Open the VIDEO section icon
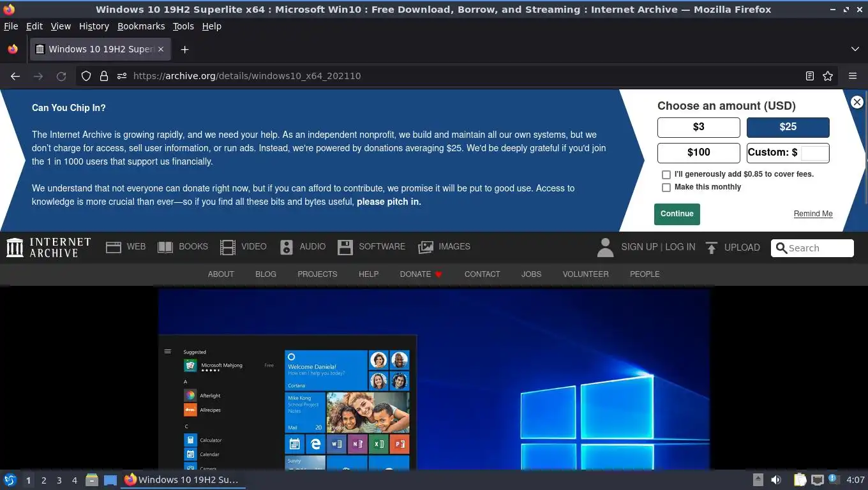868x490 pixels. pos(228,248)
